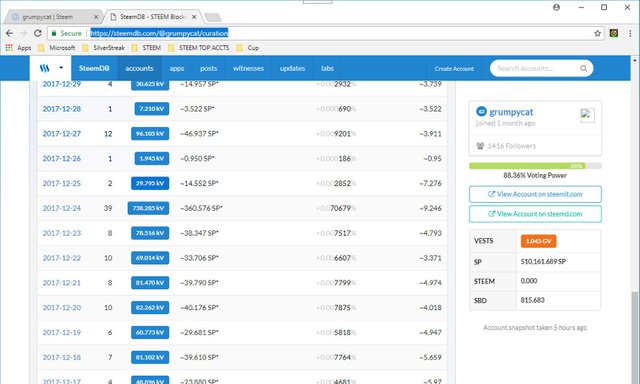
Task: Click the URL address bar
Action: click(327, 33)
